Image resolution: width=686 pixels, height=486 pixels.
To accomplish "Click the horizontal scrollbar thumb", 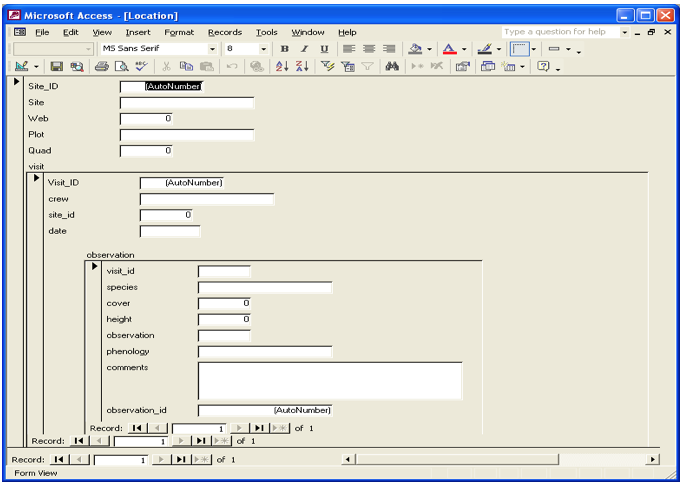I will coord(457,459).
